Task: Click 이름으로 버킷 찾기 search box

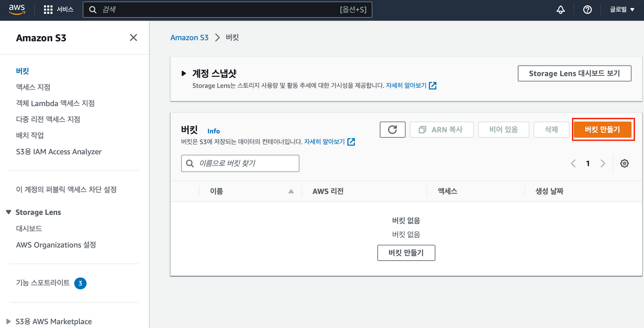Action: pos(240,163)
